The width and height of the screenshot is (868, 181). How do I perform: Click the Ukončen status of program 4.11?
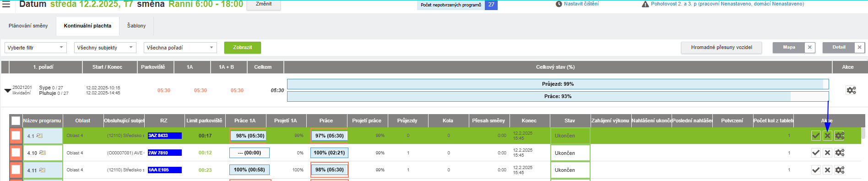[570, 170]
